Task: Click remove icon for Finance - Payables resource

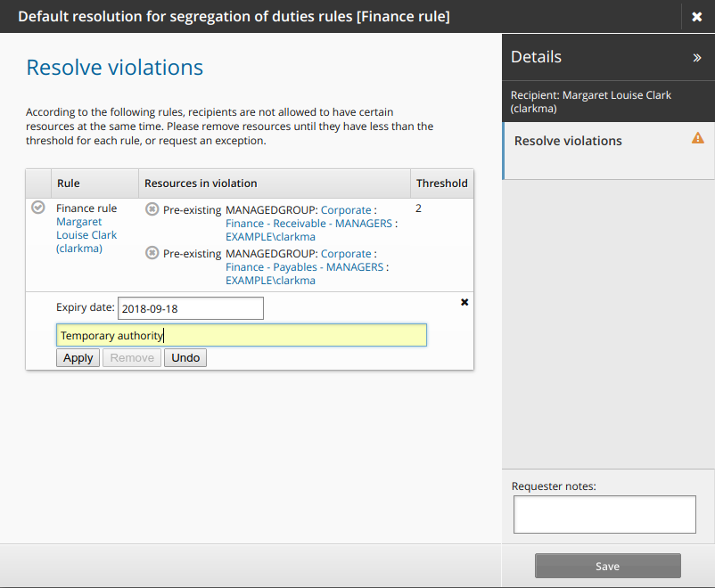Action: pos(152,253)
